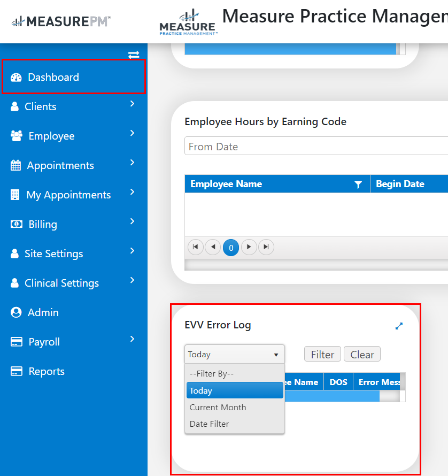Go to last page of employee hours
Screen dimensions: 448x476
tap(266, 247)
